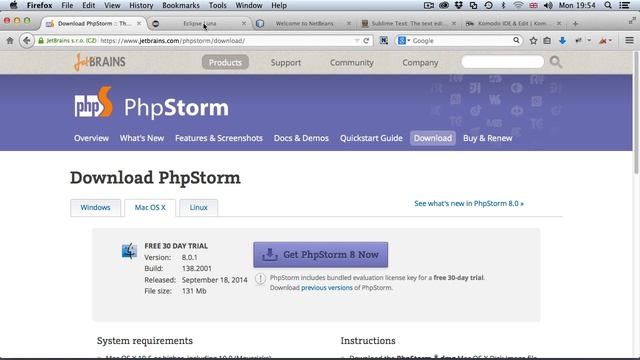This screenshot has height=360, width=640.
Task: Close the Eclipse Luna tab
Action: [x=244, y=23]
